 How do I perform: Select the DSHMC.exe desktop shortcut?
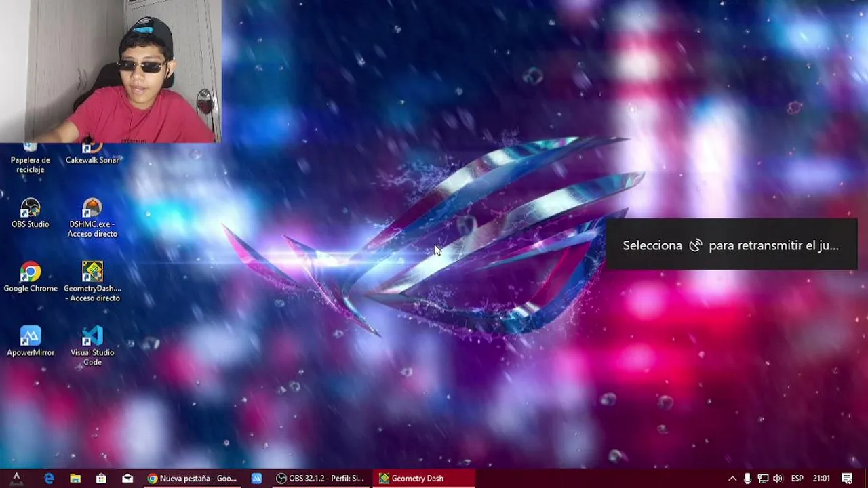tap(92, 217)
